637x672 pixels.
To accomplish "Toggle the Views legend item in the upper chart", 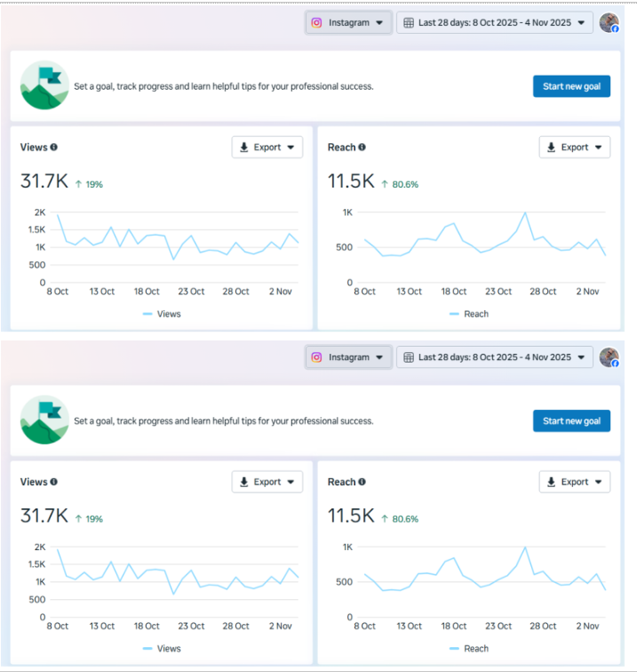I will coord(162,314).
